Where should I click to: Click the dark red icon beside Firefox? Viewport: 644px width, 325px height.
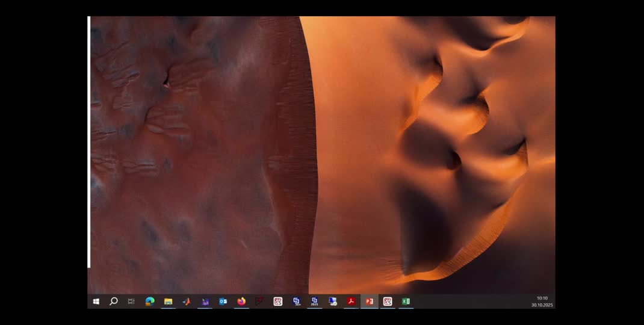pyautogui.click(x=259, y=302)
